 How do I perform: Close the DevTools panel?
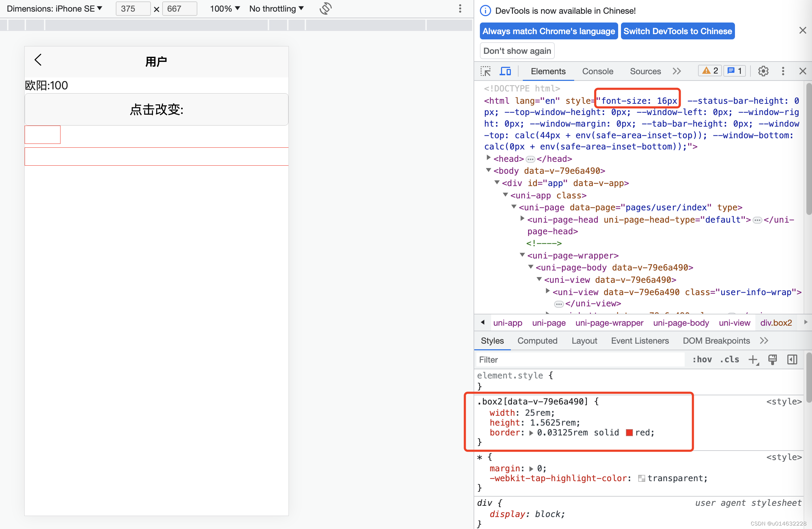point(803,71)
